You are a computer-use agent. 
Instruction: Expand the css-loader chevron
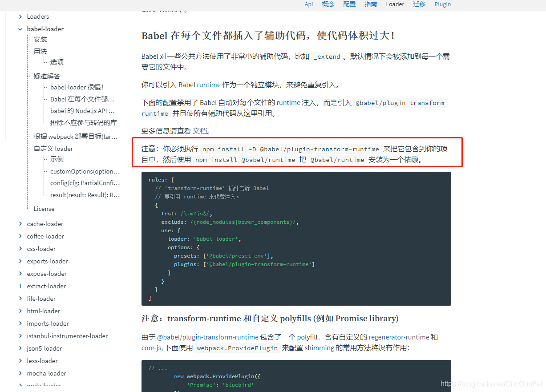(x=20, y=249)
